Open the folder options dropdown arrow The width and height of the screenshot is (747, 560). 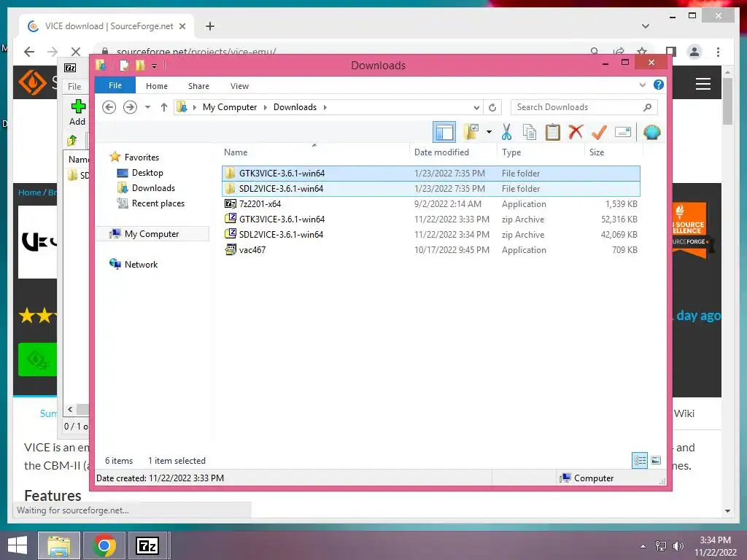coord(489,132)
